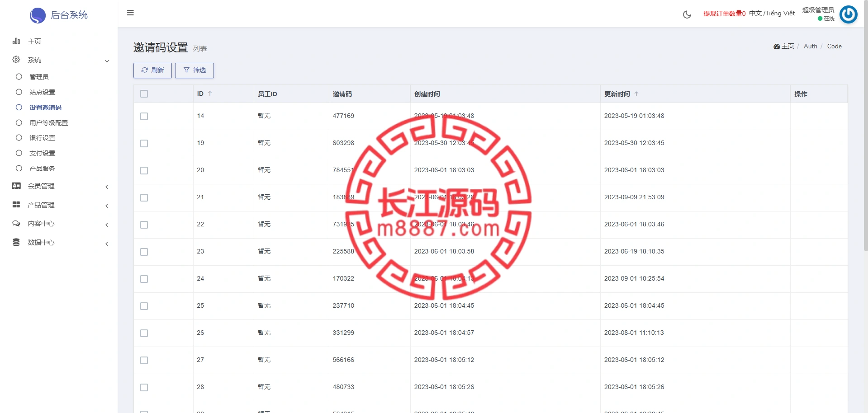
Task: Click the 数据中心 database icon
Action: point(16,243)
